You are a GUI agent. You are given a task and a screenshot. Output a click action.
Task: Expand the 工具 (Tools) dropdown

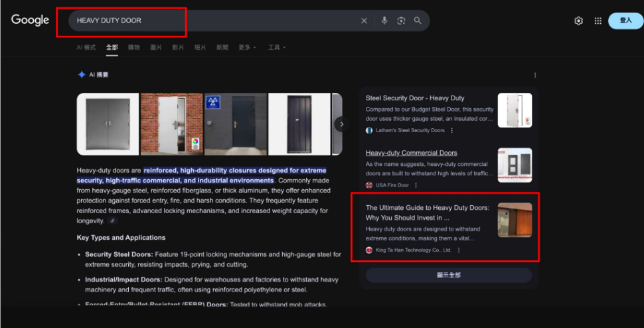point(276,47)
